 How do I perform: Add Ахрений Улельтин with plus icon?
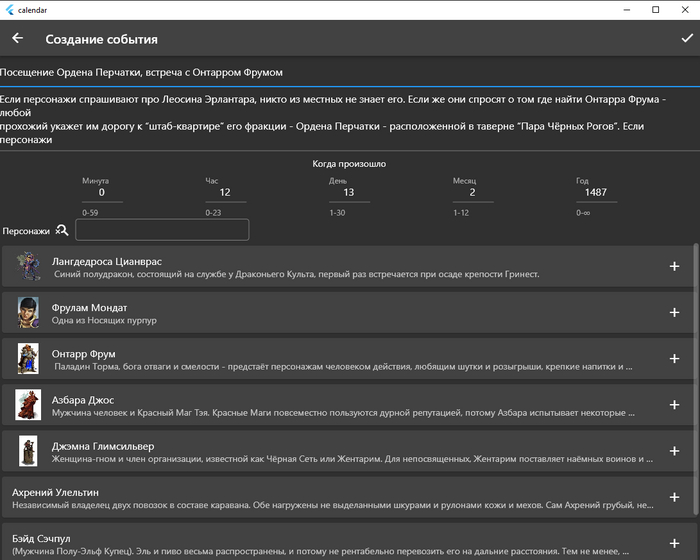click(674, 498)
